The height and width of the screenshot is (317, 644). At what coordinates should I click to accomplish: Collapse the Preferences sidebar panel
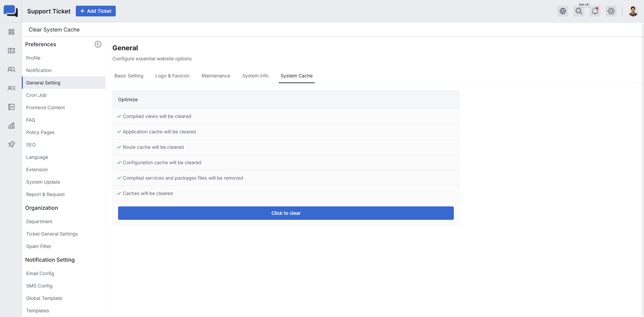(98, 44)
